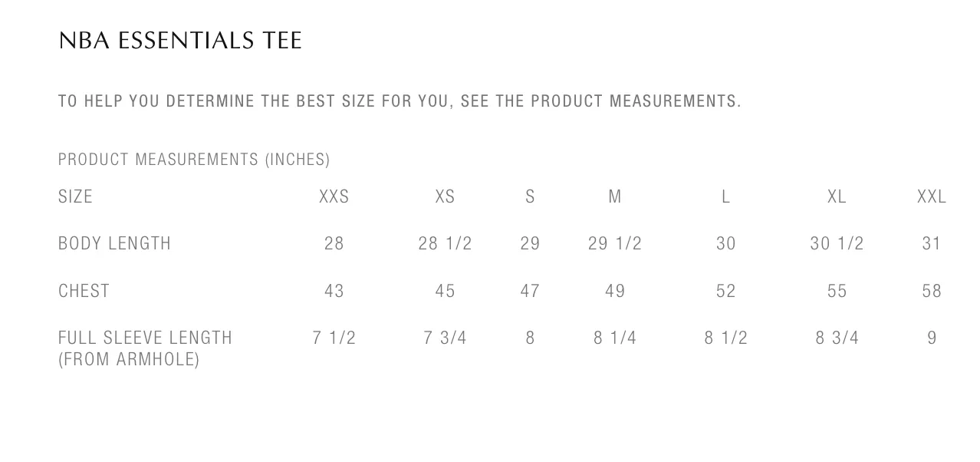Click body length value 28 1/2

pos(445,244)
